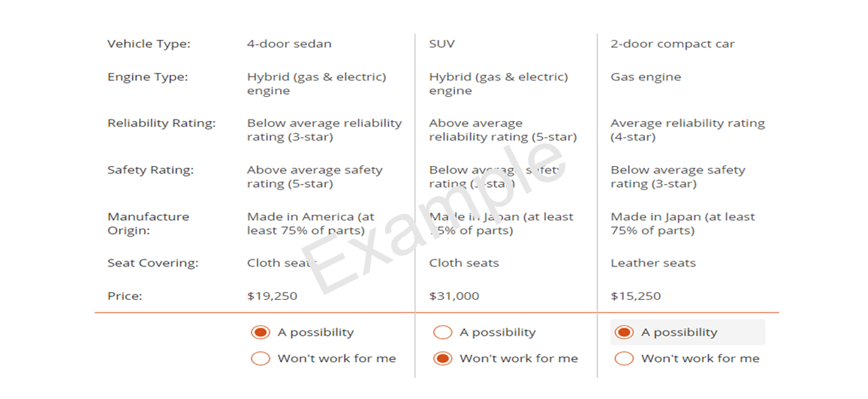Click the "SUV" vehicle type text

pyautogui.click(x=442, y=44)
